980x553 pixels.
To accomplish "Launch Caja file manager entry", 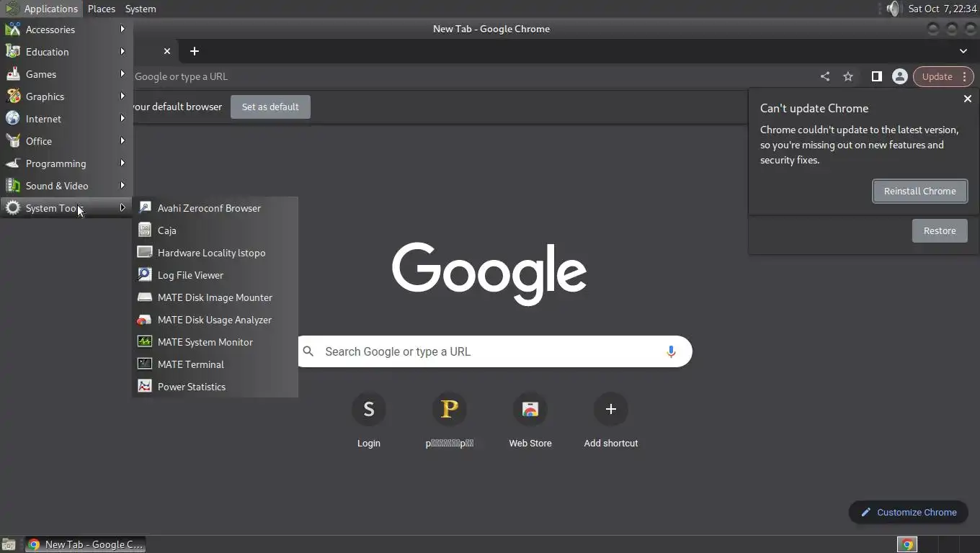I will (x=215, y=230).
